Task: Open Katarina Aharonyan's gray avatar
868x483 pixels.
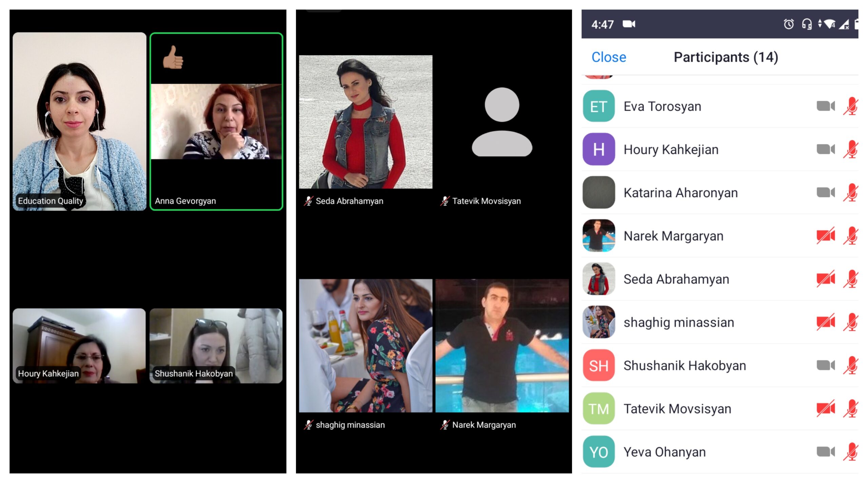Action: point(598,193)
